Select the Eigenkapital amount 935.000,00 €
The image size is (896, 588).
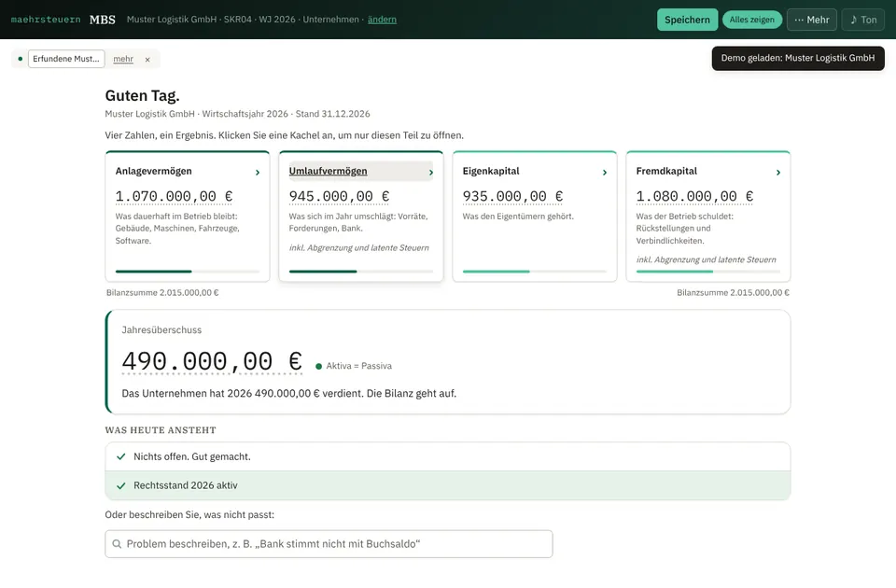tap(512, 197)
